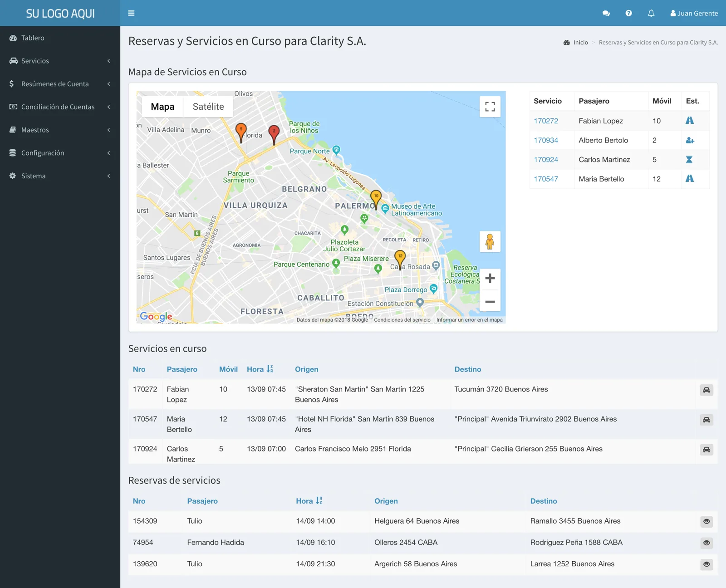View reservation 74954 using the eye icon
This screenshot has width=726, height=588.
point(706,543)
